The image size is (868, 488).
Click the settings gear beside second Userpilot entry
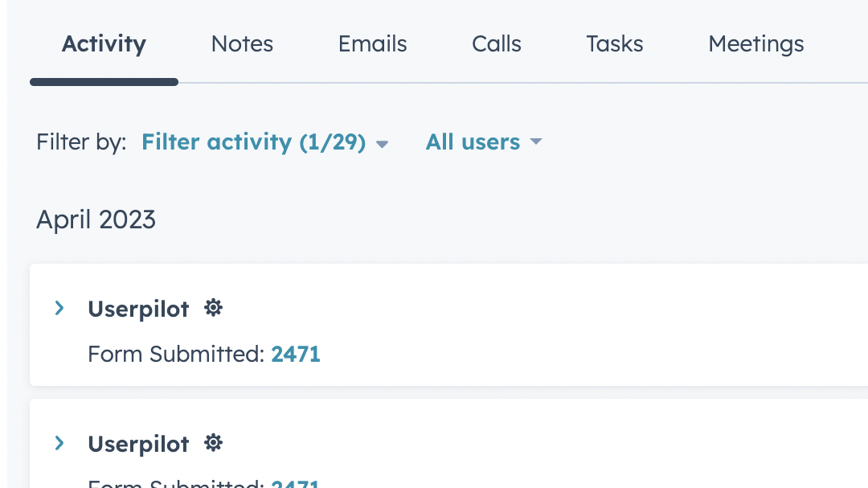[213, 443]
